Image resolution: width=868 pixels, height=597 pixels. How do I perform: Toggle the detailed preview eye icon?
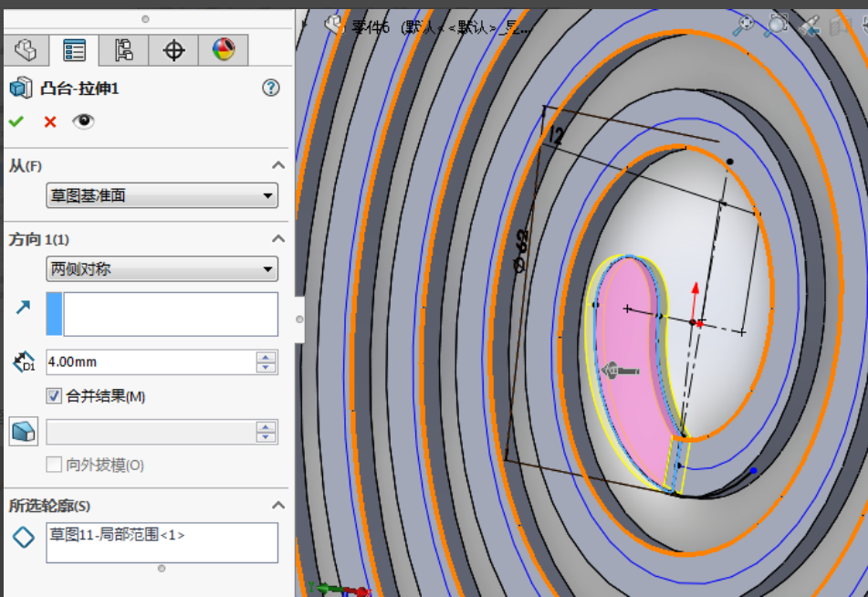coord(83,120)
